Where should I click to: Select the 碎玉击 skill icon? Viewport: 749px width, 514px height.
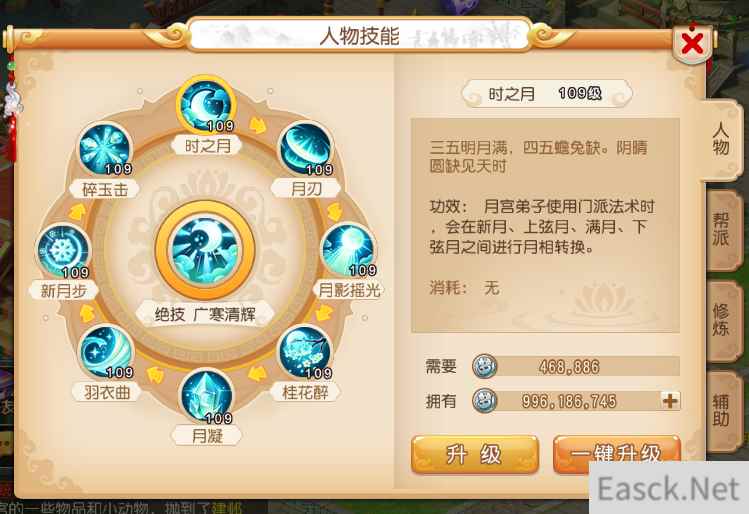(105, 149)
